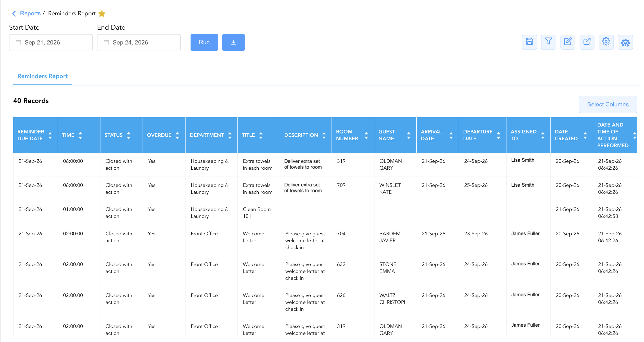Sort by Department column arrows
Viewport: 644px width, 342px height.
pos(230,135)
